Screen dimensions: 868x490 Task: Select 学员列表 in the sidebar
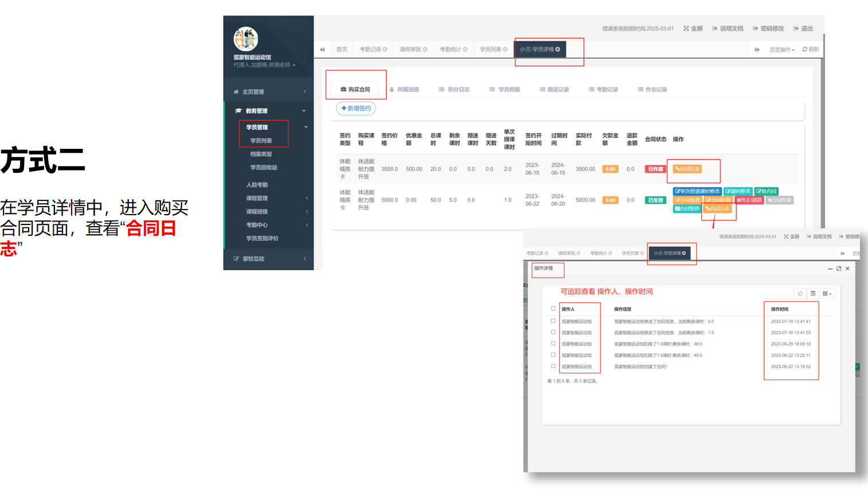click(x=261, y=141)
